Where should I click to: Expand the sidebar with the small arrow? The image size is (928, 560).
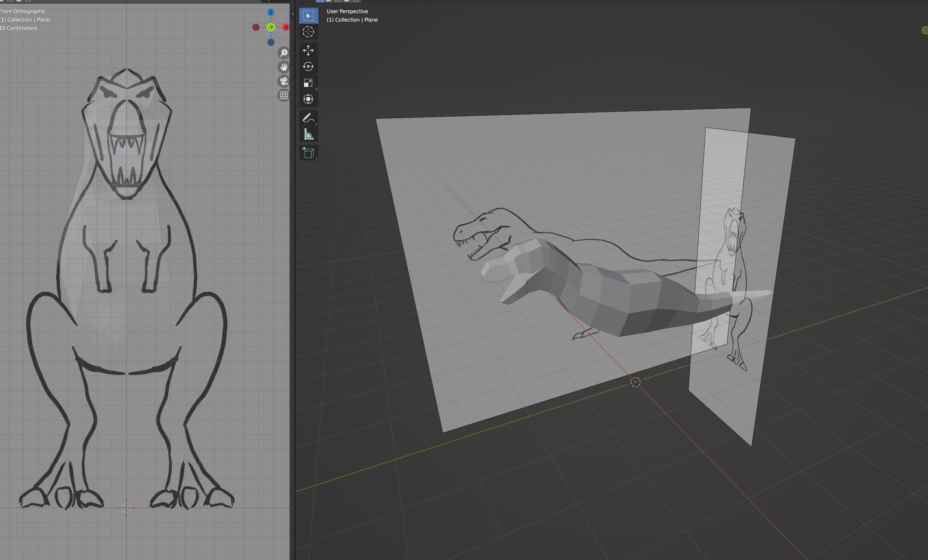pos(293,14)
